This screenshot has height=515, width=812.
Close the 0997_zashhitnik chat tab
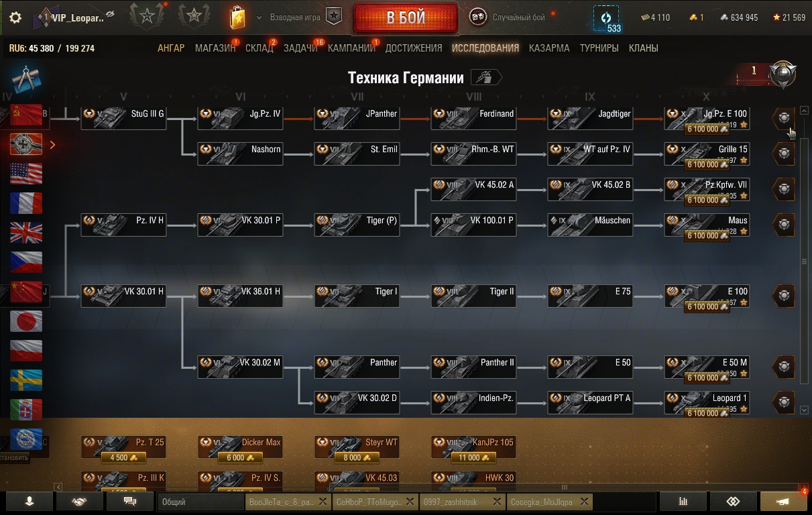tap(497, 502)
